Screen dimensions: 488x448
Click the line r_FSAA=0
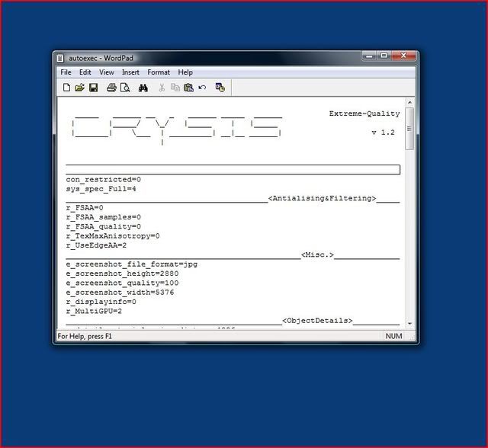pos(85,207)
